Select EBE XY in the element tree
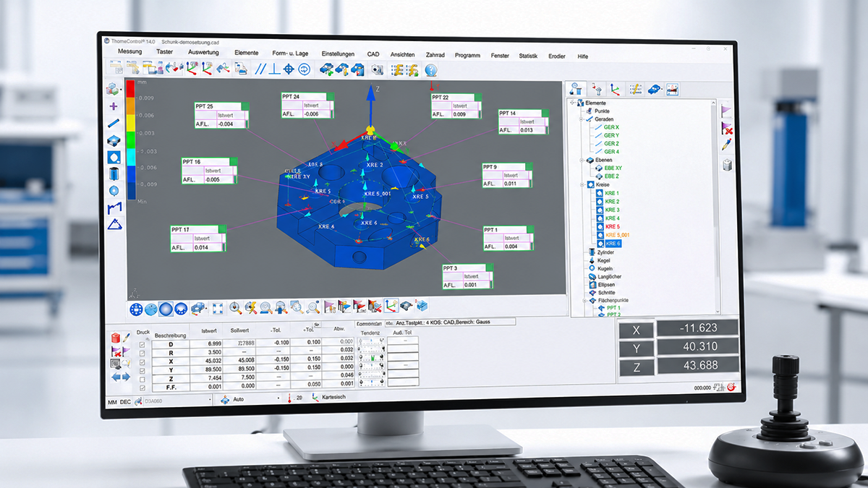The height and width of the screenshot is (488, 868). [x=612, y=168]
